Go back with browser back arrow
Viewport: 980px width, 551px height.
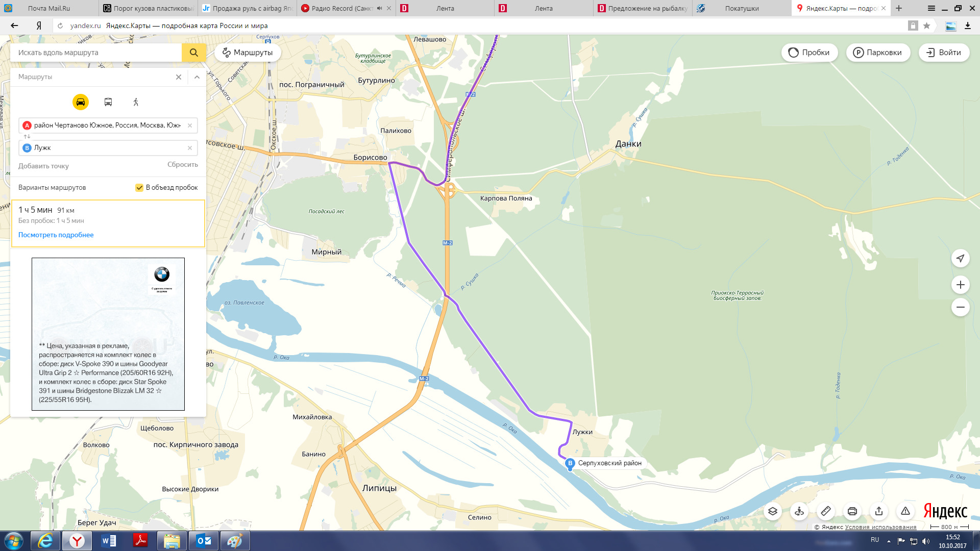[x=14, y=26]
